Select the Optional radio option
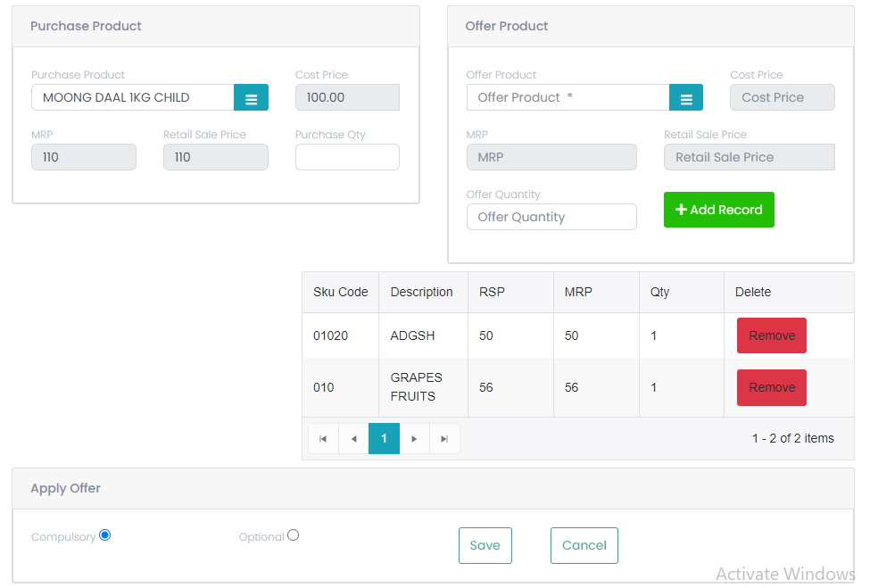This screenshot has width=870, height=588. tap(293, 535)
